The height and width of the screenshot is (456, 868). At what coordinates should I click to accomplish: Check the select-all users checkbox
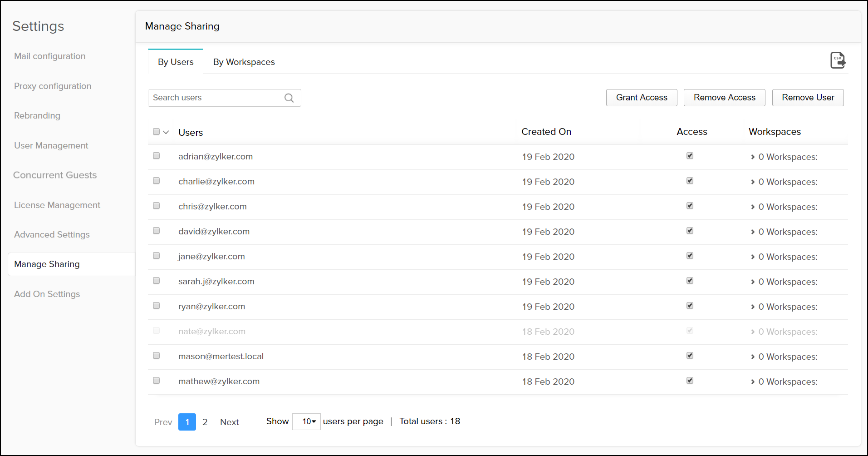point(157,132)
